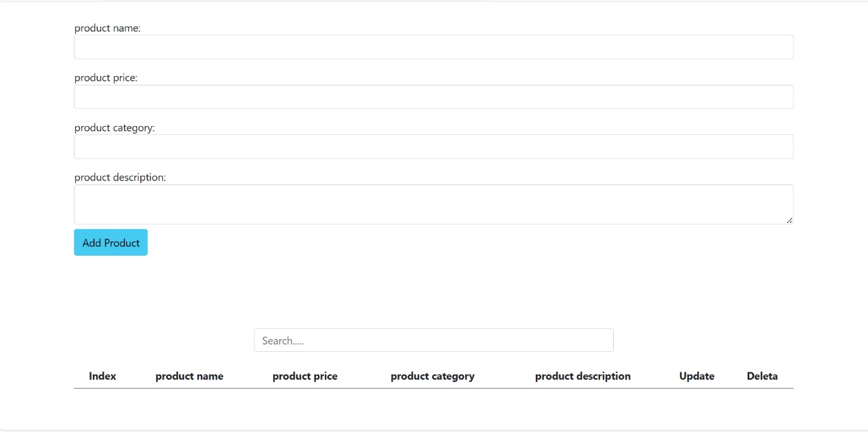This screenshot has height=432, width=868.
Task: Select the product category table header
Action: click(433, 376)
